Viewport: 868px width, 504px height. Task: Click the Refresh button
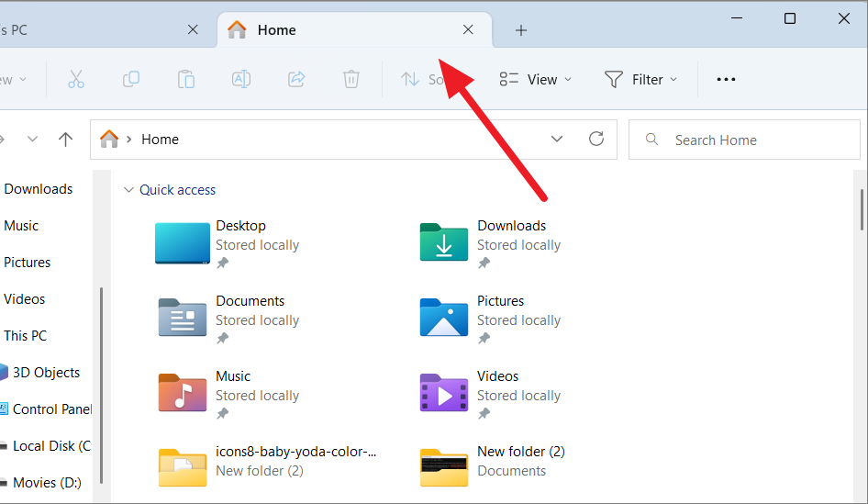tap(596, 139)
